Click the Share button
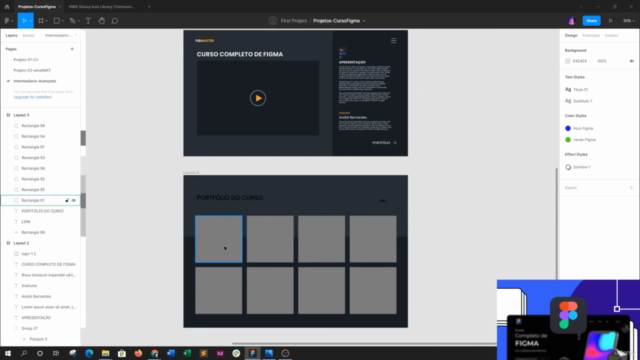The height and width of the screenshot is (360, 640). tap(591, 20)
